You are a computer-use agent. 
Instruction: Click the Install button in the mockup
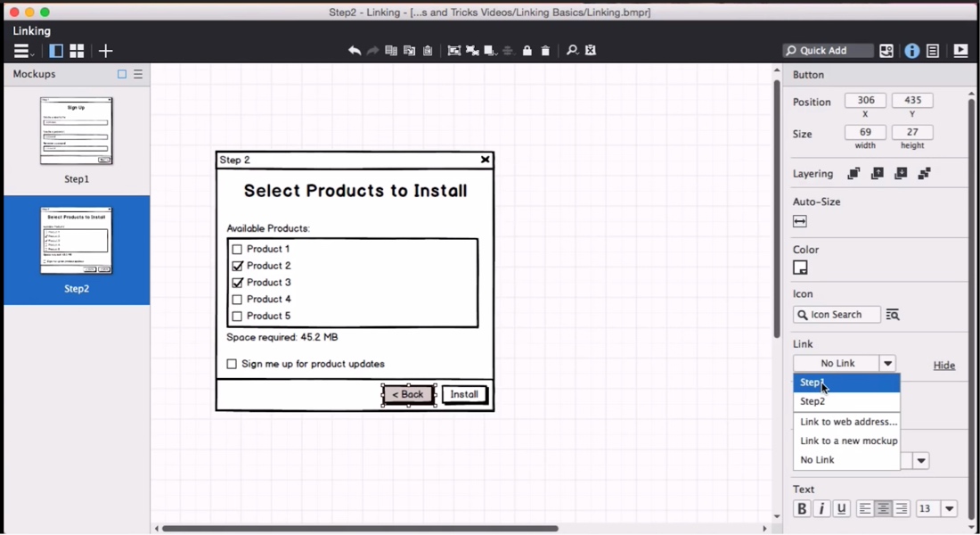pos(464,394)
